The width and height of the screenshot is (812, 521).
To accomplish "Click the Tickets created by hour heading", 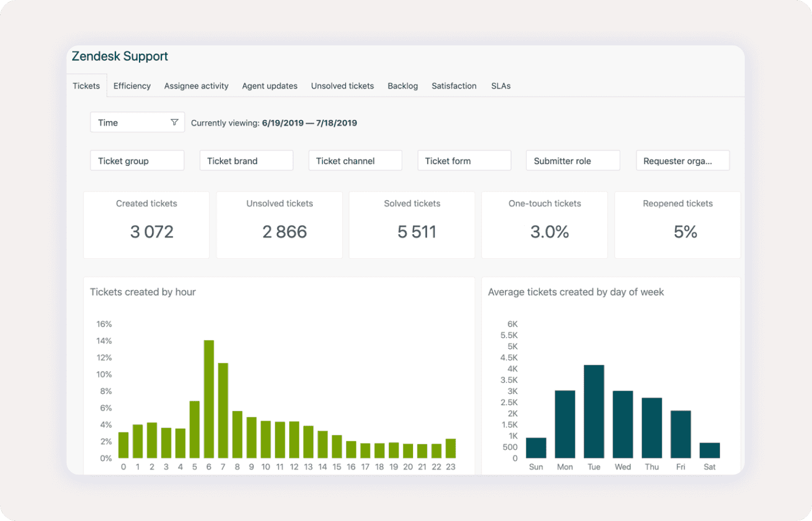I will pos(143,292).
